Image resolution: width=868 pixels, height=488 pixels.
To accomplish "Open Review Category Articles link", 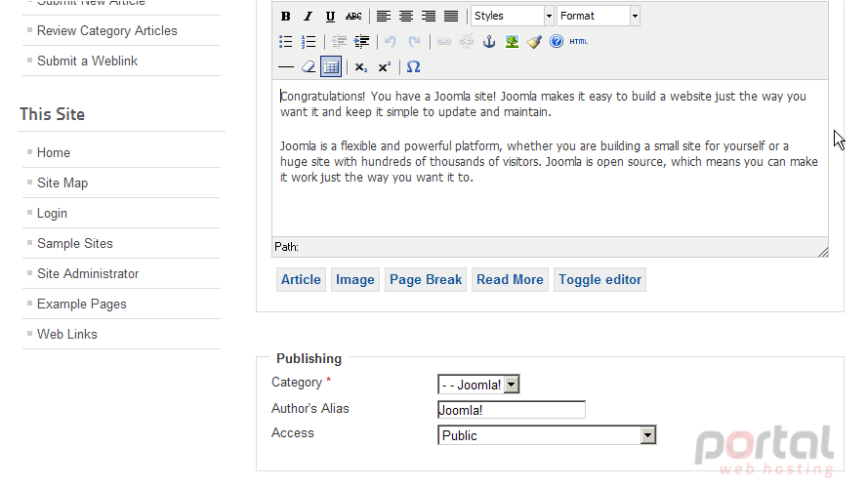I will (x=106, y=31).
